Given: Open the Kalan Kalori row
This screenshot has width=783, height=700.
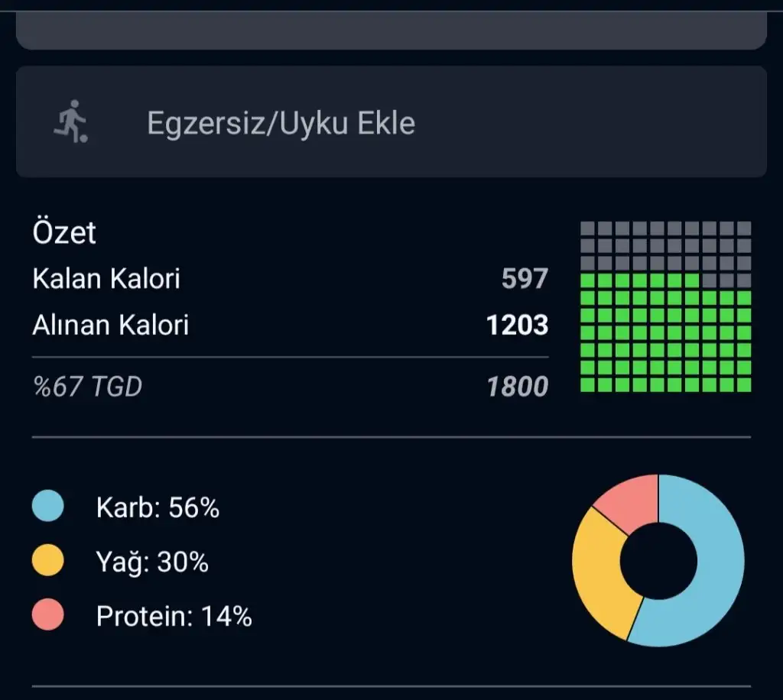Looking at the screenshot, I should click(x=290, y=278).
